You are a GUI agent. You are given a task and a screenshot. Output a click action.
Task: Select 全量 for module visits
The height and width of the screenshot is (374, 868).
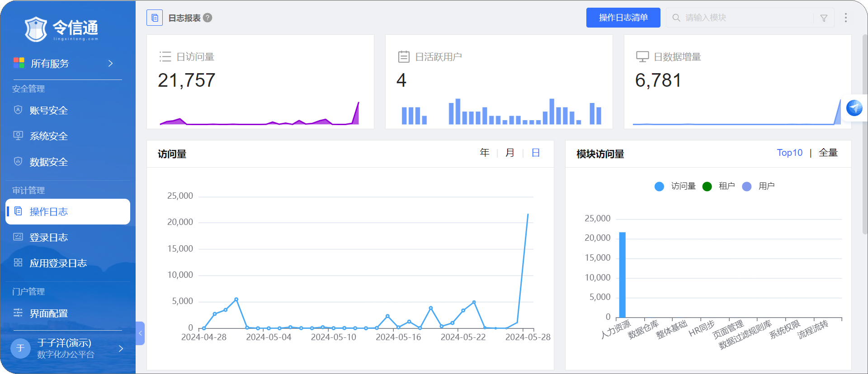tap(828, 153)
